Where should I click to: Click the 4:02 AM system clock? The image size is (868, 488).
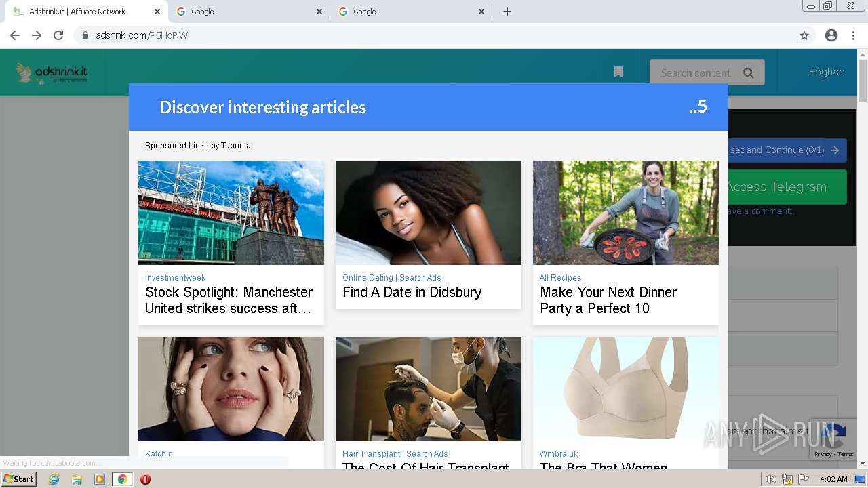click(833, 479)
